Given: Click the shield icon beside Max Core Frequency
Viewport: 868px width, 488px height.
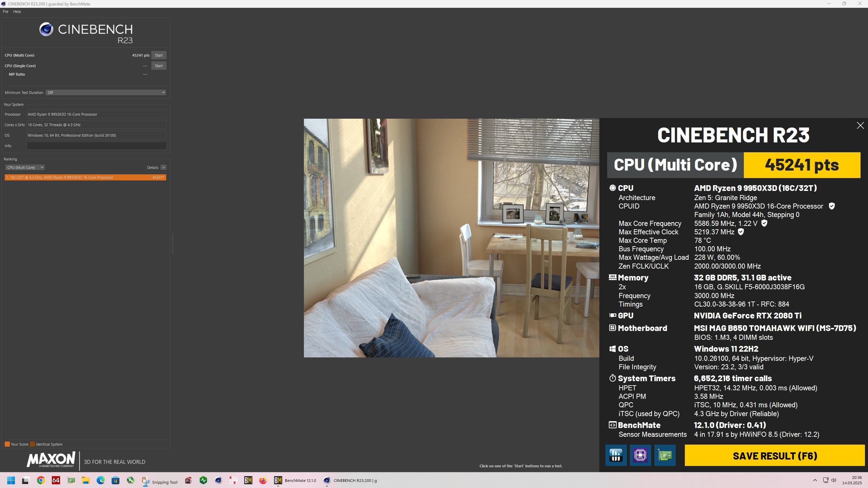Looking at the screenshot, I should pos(764,223).
